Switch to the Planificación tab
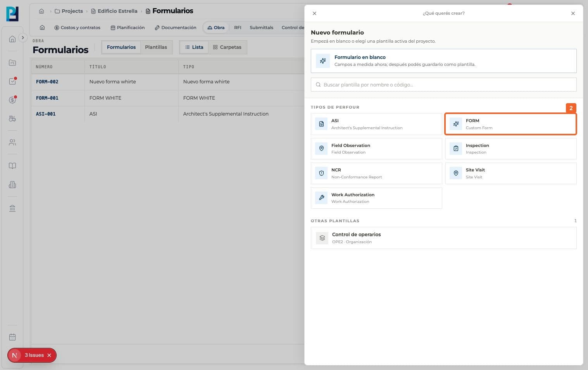 (128, 28)
